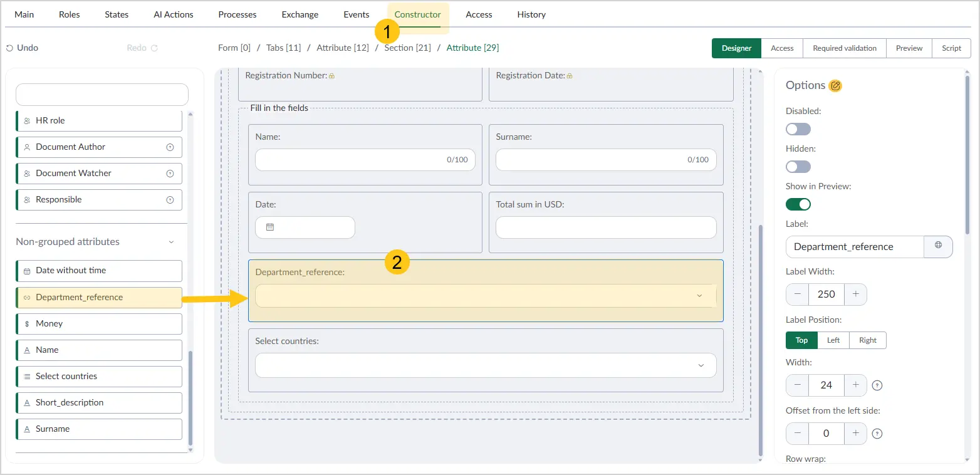The height and width of the screenshot is (475, 980).
Task: Open the Select countries dropdown on the form
Action: pos(486,365)
